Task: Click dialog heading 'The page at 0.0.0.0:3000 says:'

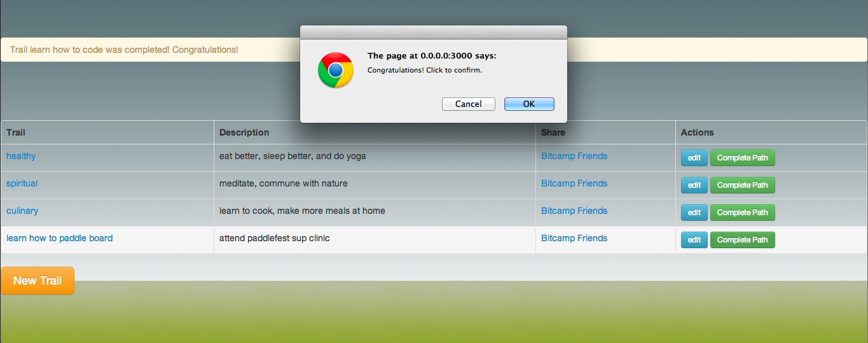Action: pyautogui.click(x=432, y=56)
